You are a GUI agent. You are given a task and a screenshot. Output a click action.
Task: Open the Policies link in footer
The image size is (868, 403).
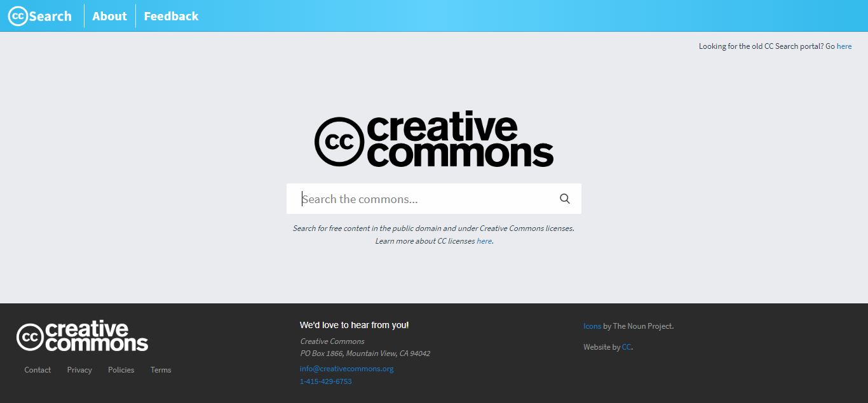coord(121,370)
